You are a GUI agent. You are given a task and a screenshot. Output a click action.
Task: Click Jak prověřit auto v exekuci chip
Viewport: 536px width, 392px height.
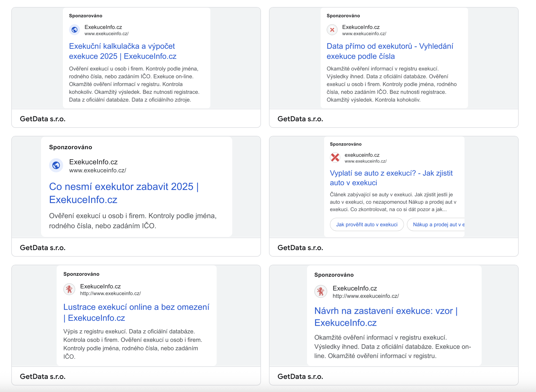click(x=367, y=224)
